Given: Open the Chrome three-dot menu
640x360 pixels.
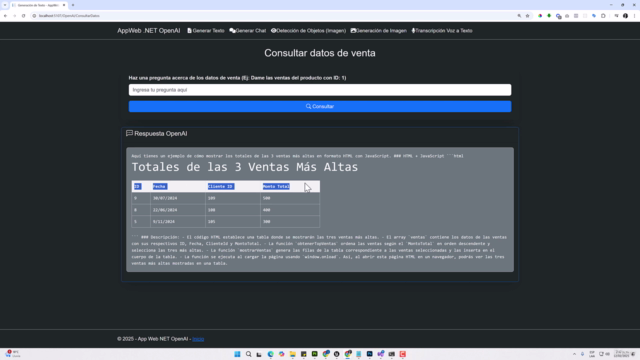Looking at the screenshot, I should (x=634, y=16).
